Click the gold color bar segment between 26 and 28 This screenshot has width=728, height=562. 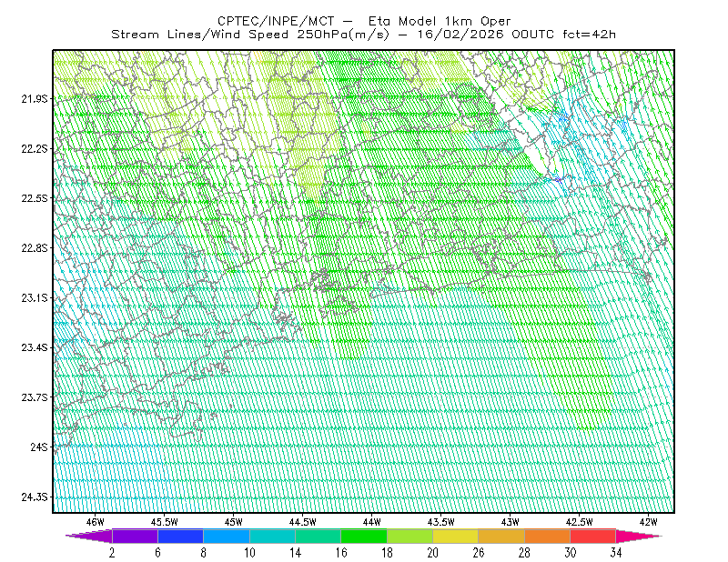[501, 536]
